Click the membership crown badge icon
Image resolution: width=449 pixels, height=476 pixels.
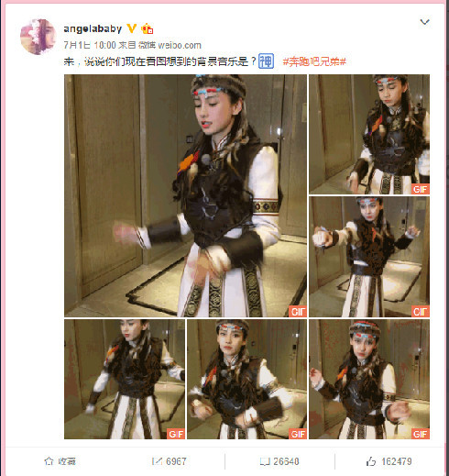coord(147,28)
